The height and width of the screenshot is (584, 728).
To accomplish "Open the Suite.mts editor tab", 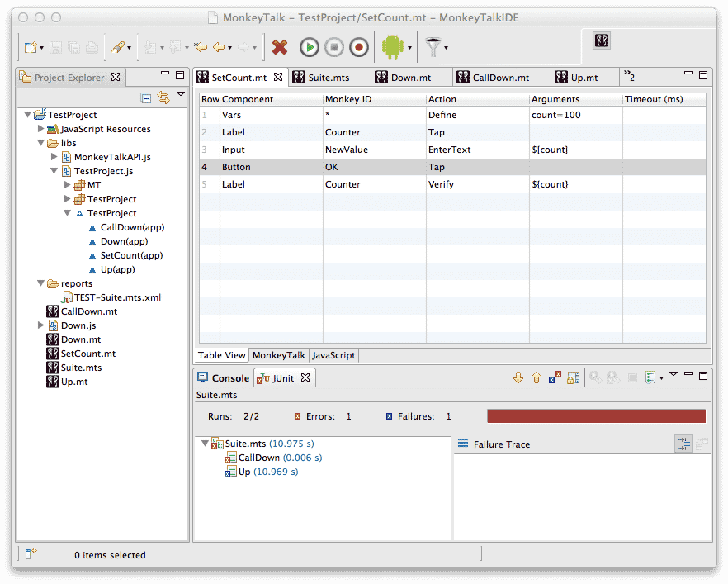I will (329, 77).
